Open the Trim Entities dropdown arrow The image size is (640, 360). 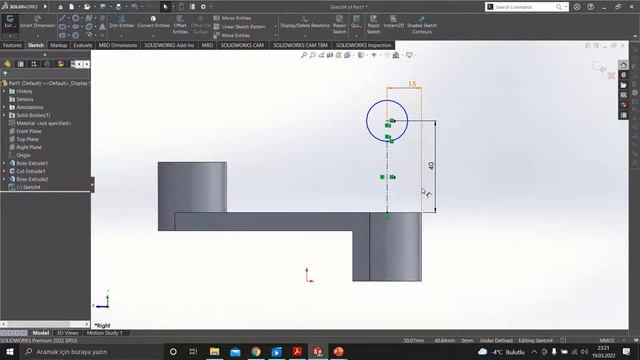point(121,36)
